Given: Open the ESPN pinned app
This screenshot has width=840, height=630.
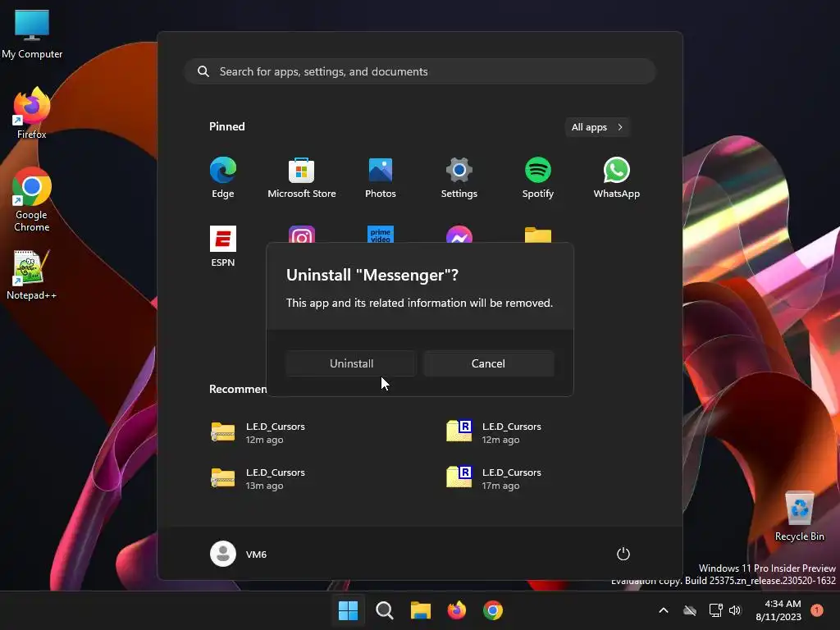Looking at the screenshot, I should pyautogui.click(x=223, y=246).
